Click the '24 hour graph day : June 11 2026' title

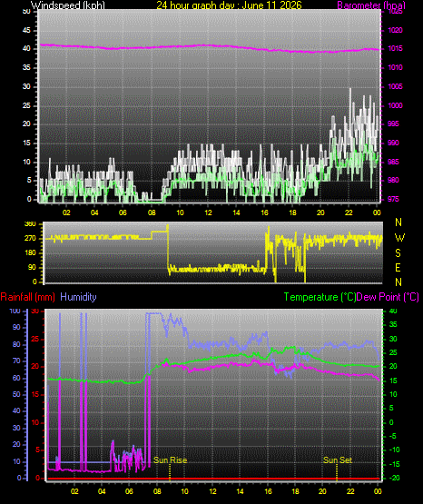pyautogui.click(x=229, y=5)
